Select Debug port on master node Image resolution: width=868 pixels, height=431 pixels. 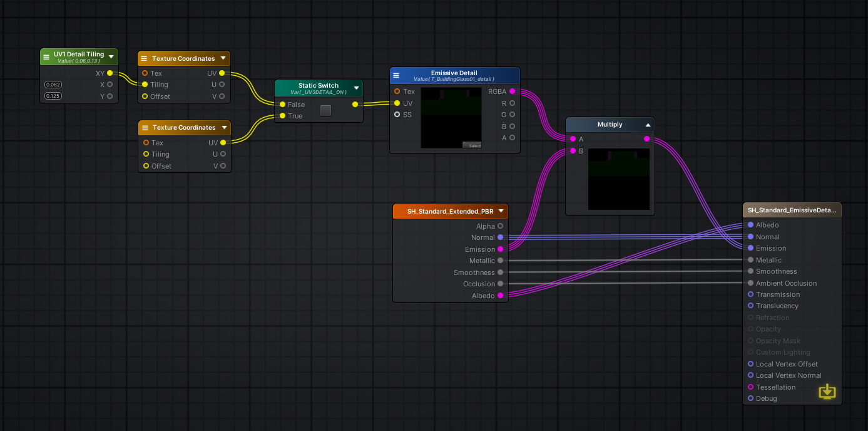pos(750,398)
